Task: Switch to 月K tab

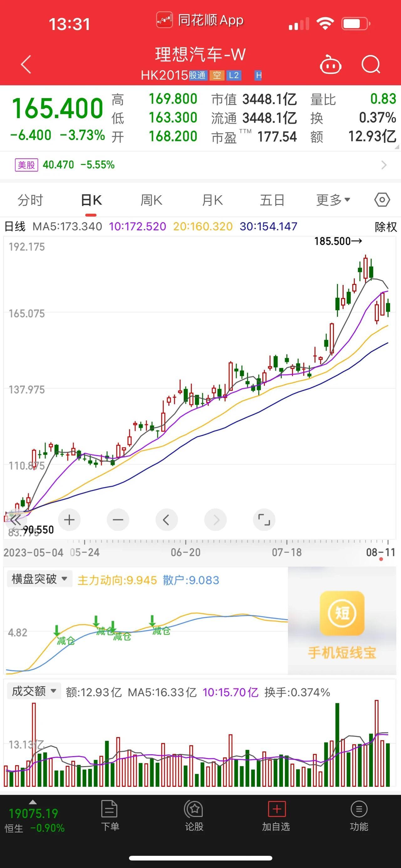Action: [212, 200]
